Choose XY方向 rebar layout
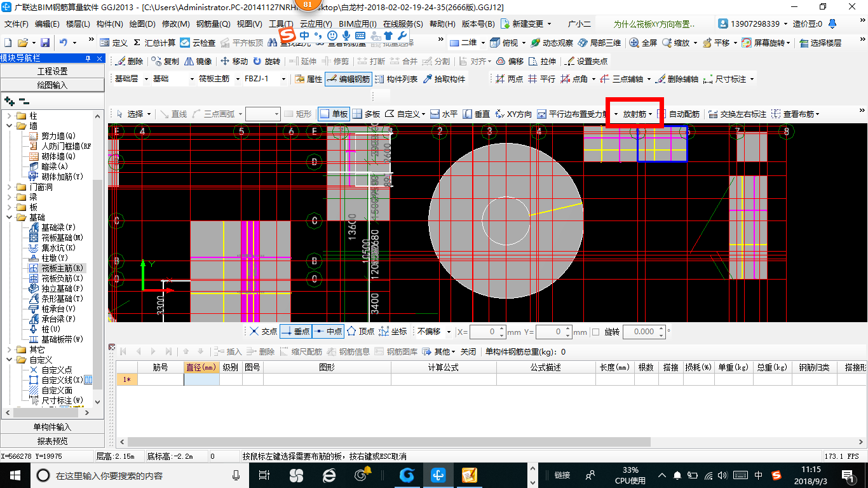This screenshot has width=868, height=488. tap(513, 114)
